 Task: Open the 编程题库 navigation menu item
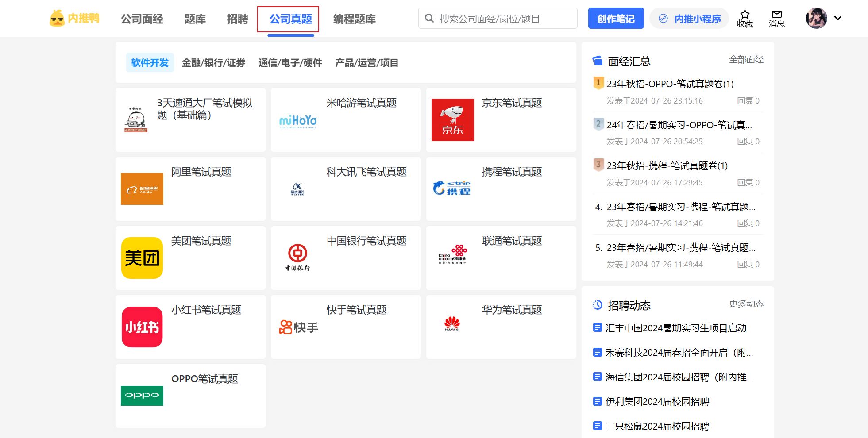coord(354,19)
